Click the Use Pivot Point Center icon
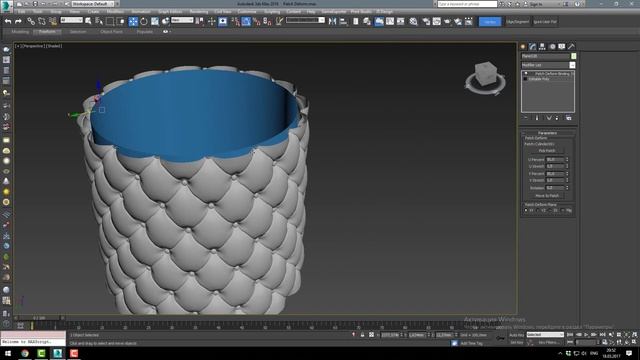 point(200,21)
